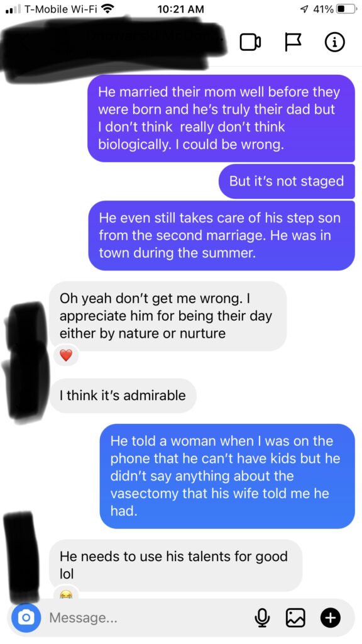
Task: Tap the message about the vasectomy
Action: click(228, 476)
